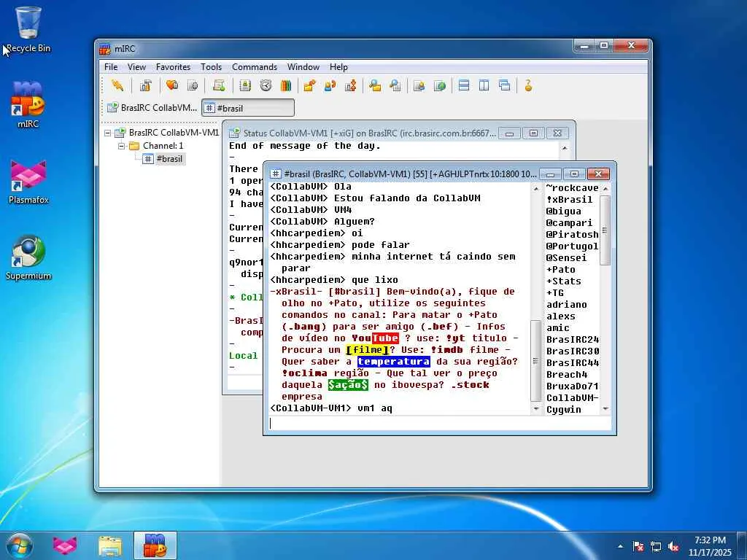Open mIRC Options hammer toolbar icon
This screenshot has width=747, height=560.
[x=145, y=86]
